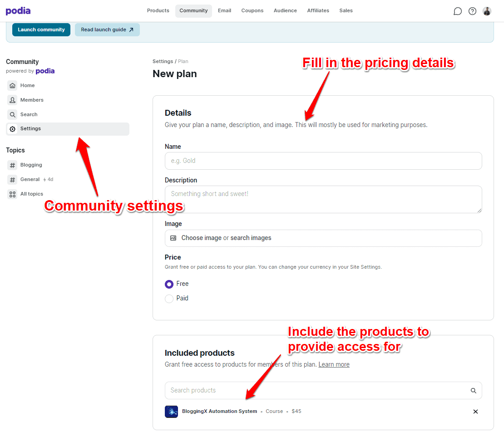The height and width of the screenshot is (432, 504).
Task: Open community Search from the sidebar
Action: click(12, 114)
